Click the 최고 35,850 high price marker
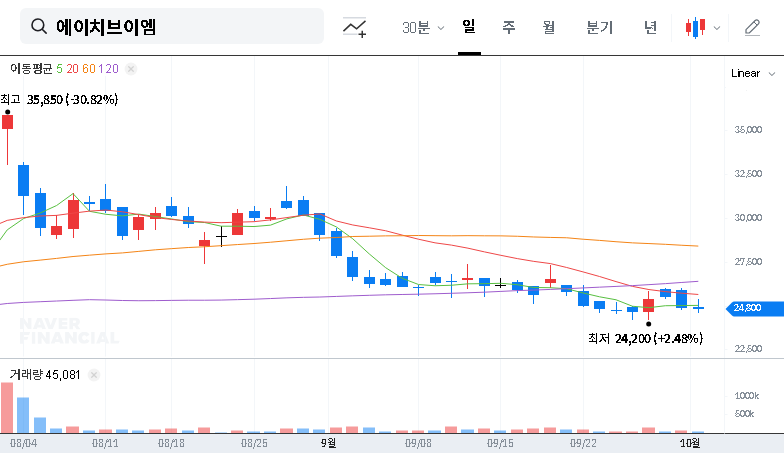The image size is (784, 453). click(x=60, y=100)
